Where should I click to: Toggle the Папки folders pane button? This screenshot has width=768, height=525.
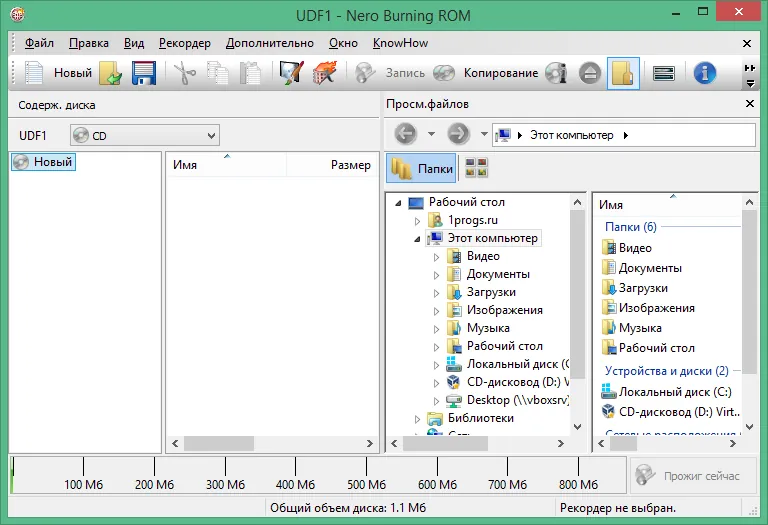coord(421,168)
